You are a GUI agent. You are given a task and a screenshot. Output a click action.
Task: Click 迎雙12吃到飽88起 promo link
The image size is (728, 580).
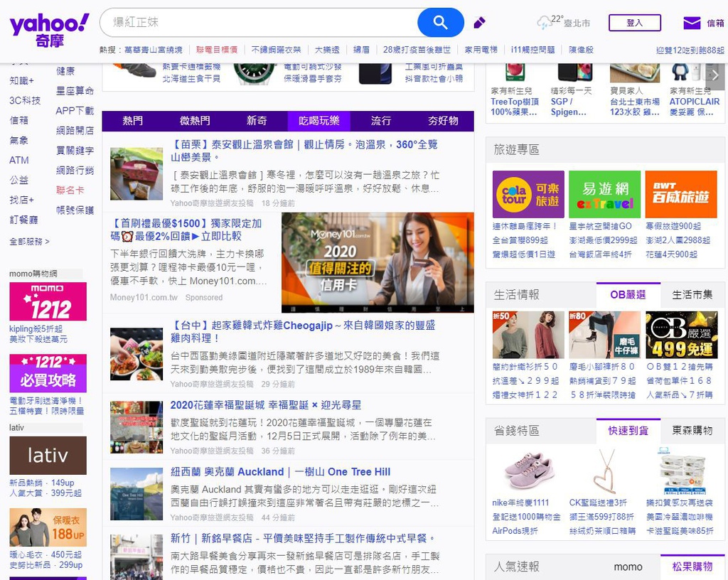tap(690, 50)
